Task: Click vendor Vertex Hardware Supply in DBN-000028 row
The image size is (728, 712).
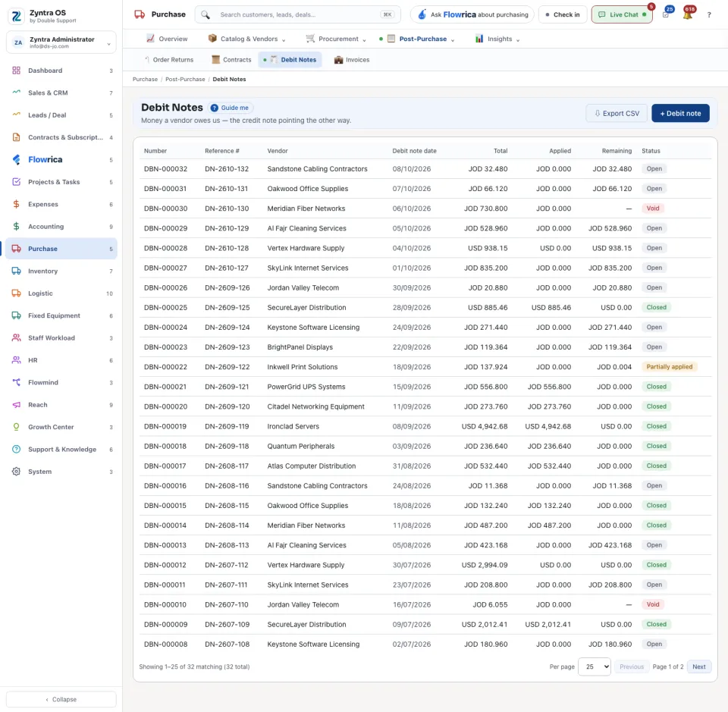Action: (306, 248)
